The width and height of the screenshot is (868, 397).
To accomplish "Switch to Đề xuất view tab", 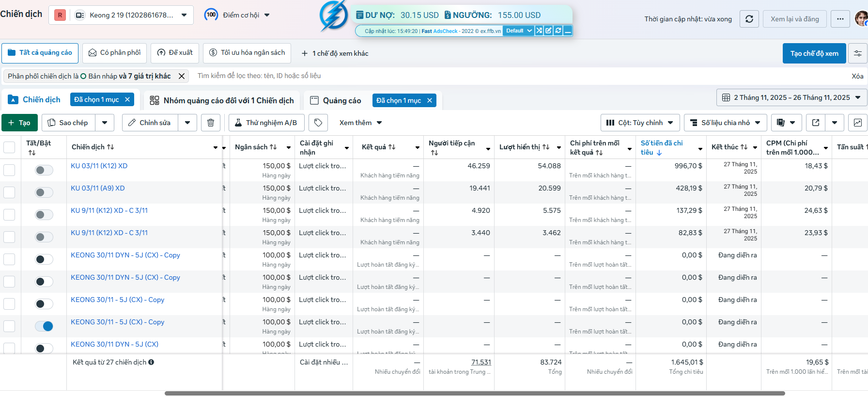I will [x=175, y=53].
